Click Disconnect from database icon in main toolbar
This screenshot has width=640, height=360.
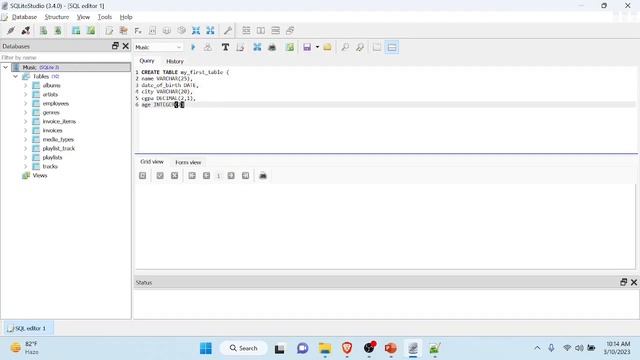tap(25, 31)
